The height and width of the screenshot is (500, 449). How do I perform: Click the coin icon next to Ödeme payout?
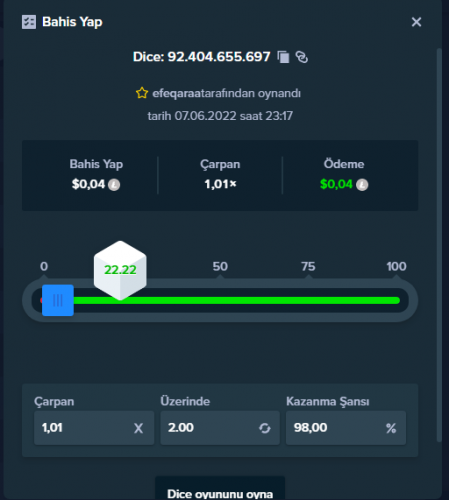click(362, 185)
